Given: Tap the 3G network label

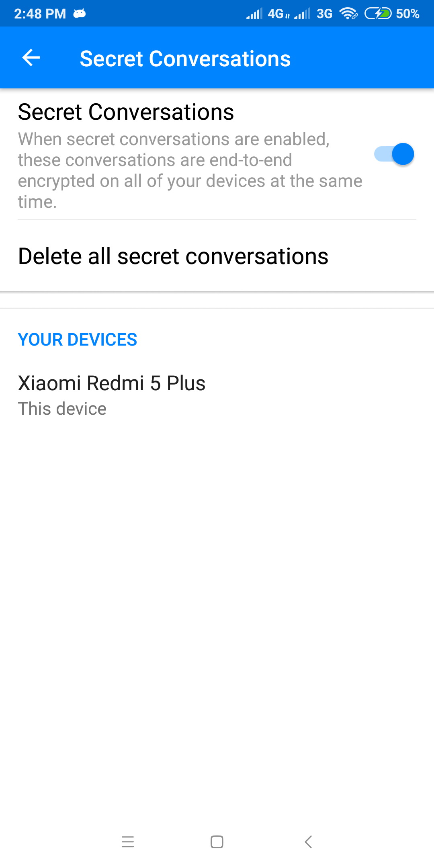Looking at the screenshot, I should tap(325, 14).
